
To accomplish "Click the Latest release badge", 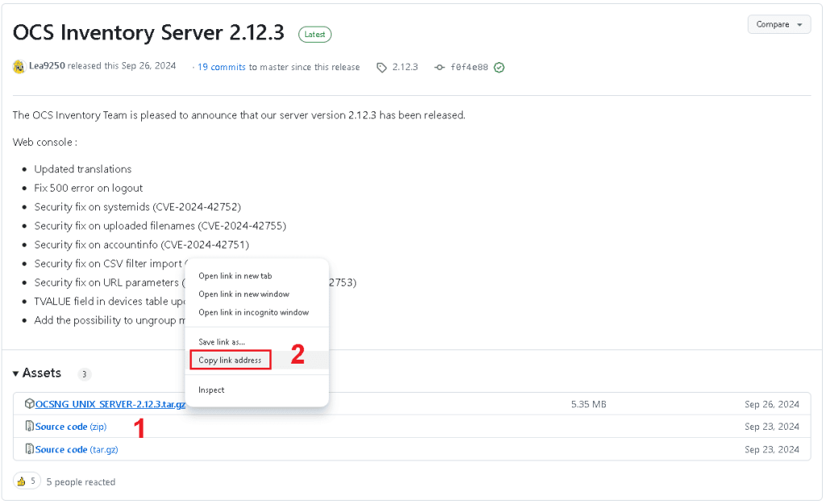I will coord(315,34).
